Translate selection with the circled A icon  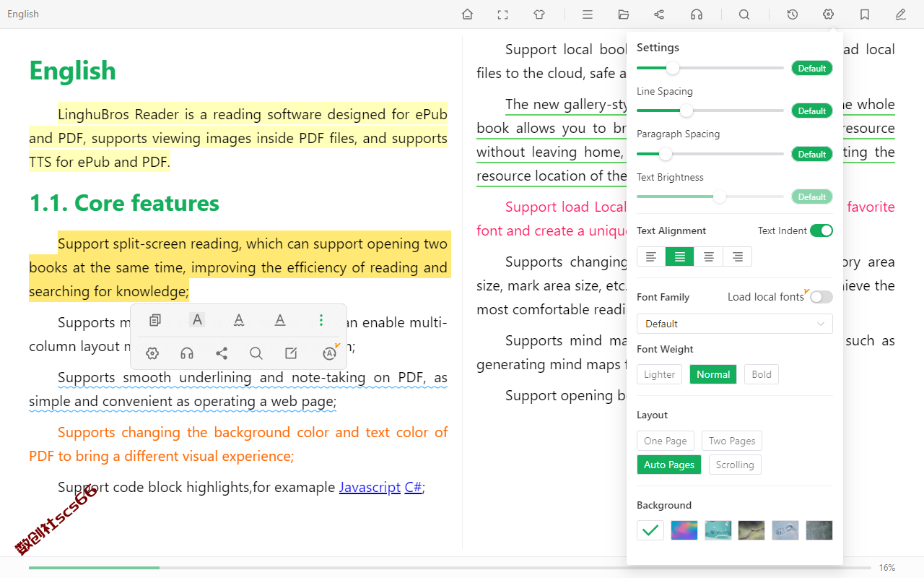(330, 353)
